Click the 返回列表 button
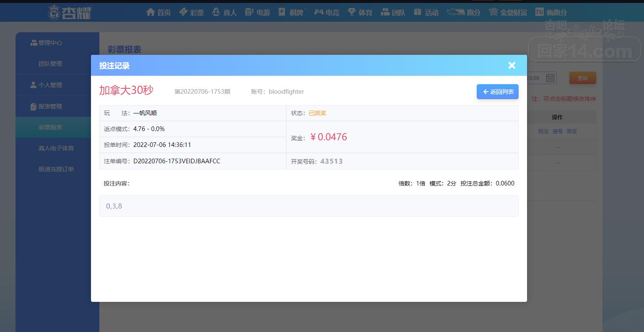The height and width of the screenshot is (332, 644). [498, 92]
